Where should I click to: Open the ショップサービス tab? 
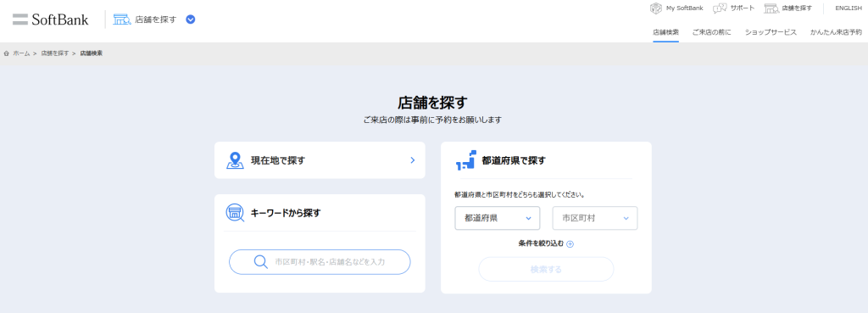tap(771, 32)
